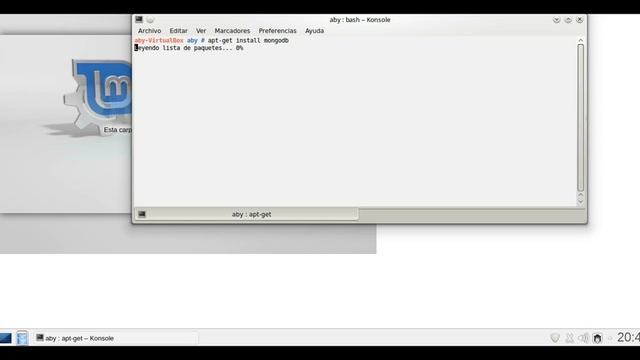Click the shield icon in the system tray

point(555,338)
